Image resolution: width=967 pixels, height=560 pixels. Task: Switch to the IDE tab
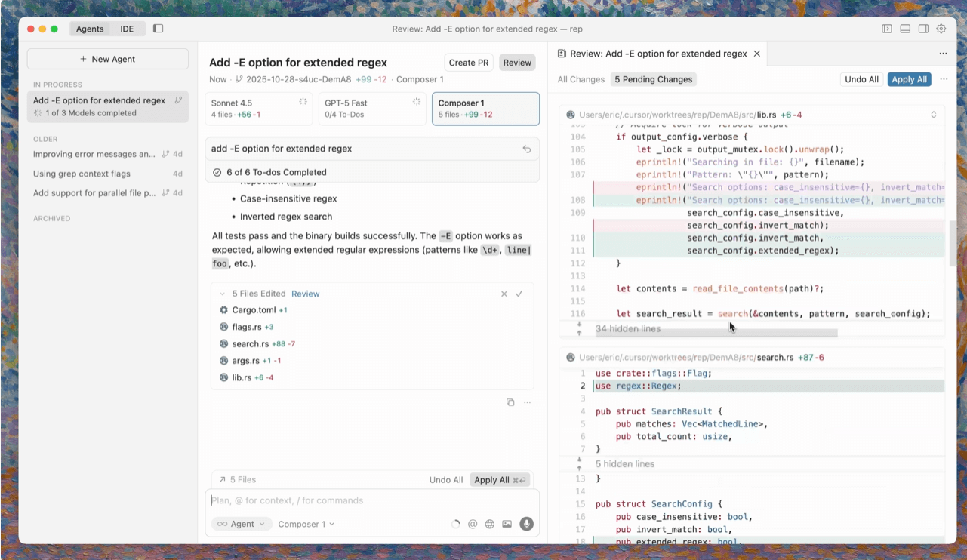point(127,29)
